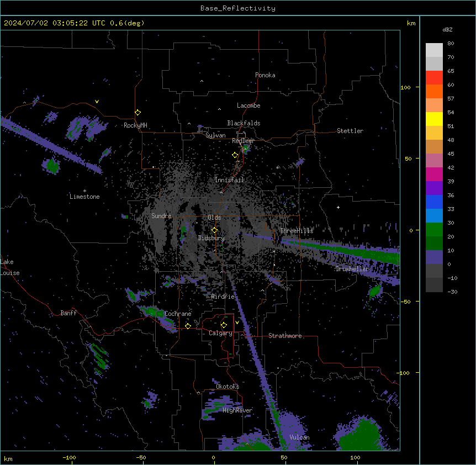Screen dimensions: 476x465
Task: Click the white plus marker east of ThreeHills
Action: 338,207
